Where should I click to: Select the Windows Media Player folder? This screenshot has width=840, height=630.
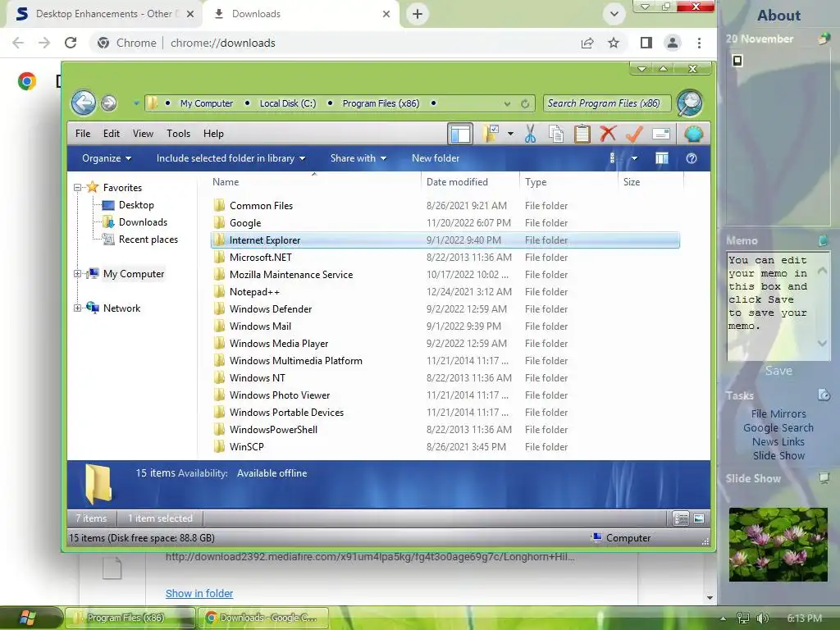pyautogui.click(x=445, y=344)
